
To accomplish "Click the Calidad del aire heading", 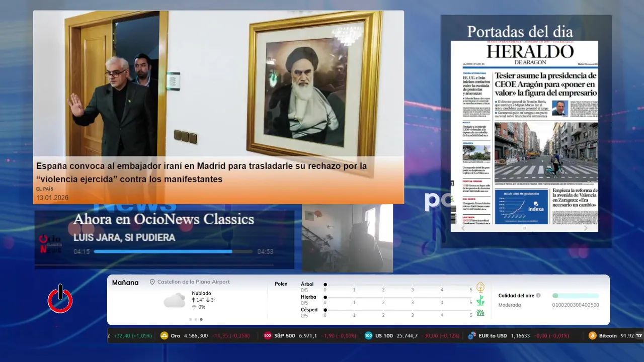I will 516,296.
